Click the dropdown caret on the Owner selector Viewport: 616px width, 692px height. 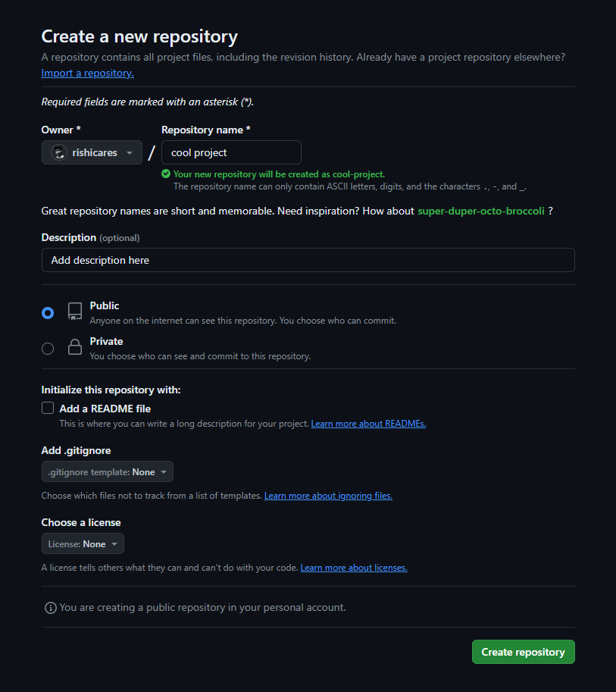[x=130, y=152]
